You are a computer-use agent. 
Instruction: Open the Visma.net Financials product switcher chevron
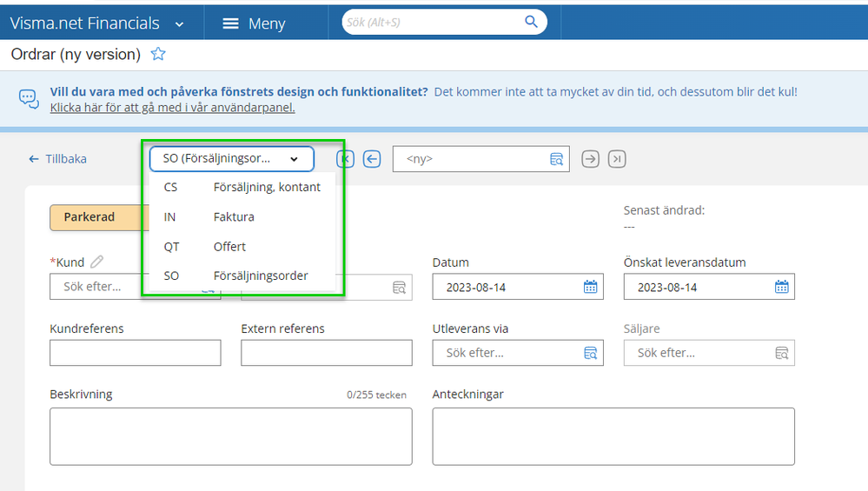(179, 23)
